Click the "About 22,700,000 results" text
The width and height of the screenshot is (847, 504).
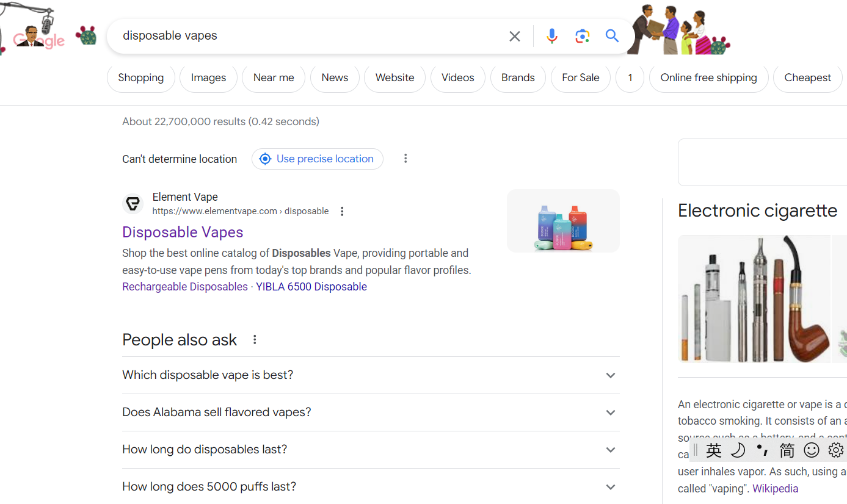click(220, 121)
